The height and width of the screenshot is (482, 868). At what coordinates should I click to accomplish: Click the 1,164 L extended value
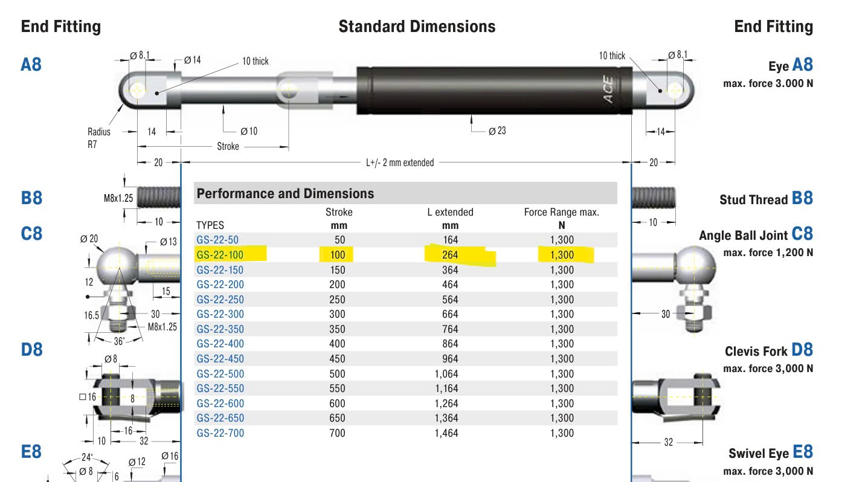(x=446, y=388)
